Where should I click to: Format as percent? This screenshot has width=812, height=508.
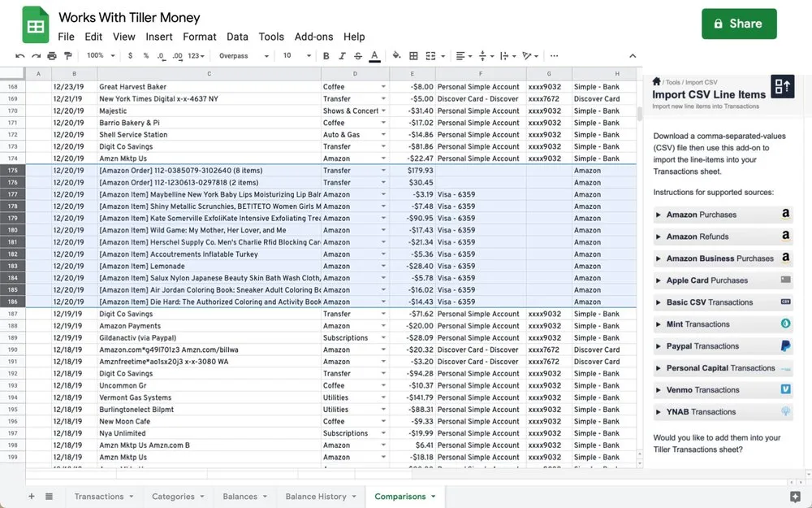pos(146,56)
